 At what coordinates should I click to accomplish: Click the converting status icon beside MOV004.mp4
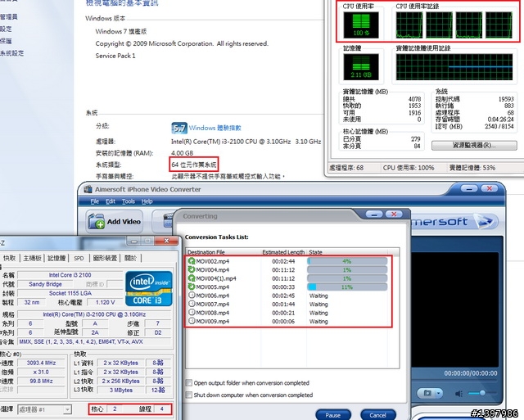[x=192, y=269]
